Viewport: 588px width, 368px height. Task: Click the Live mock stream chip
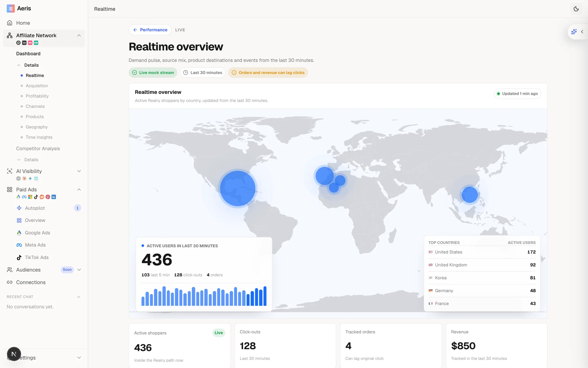click(153, 73)
